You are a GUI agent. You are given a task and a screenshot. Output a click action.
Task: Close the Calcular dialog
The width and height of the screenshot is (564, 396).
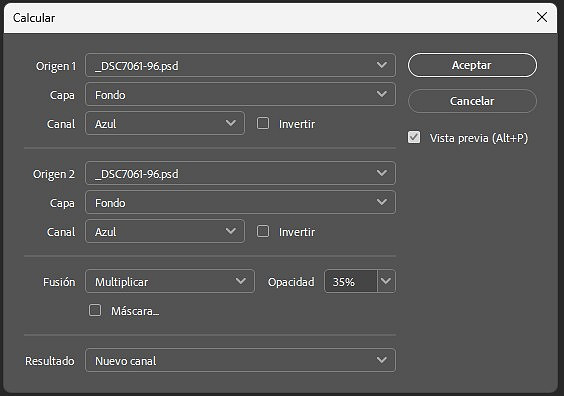[x=542, y=17]
